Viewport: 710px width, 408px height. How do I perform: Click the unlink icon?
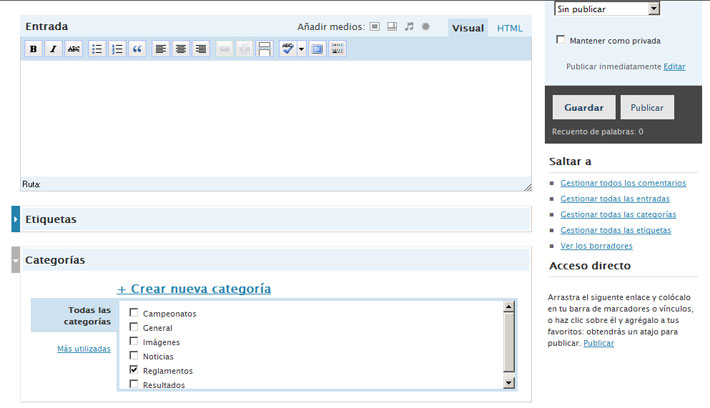coord(244,49)
